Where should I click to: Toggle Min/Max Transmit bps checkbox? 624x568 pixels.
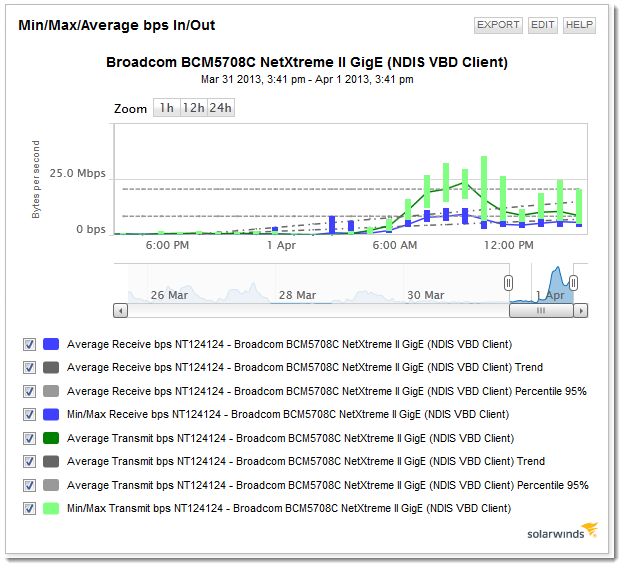tap(29, 508)
